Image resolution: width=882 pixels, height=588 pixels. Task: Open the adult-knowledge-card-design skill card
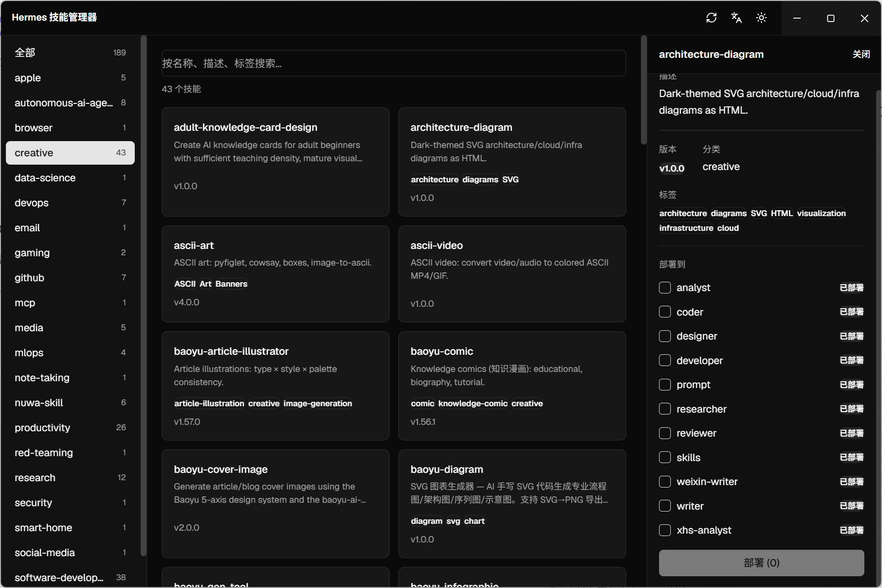(x=275, y=162)
